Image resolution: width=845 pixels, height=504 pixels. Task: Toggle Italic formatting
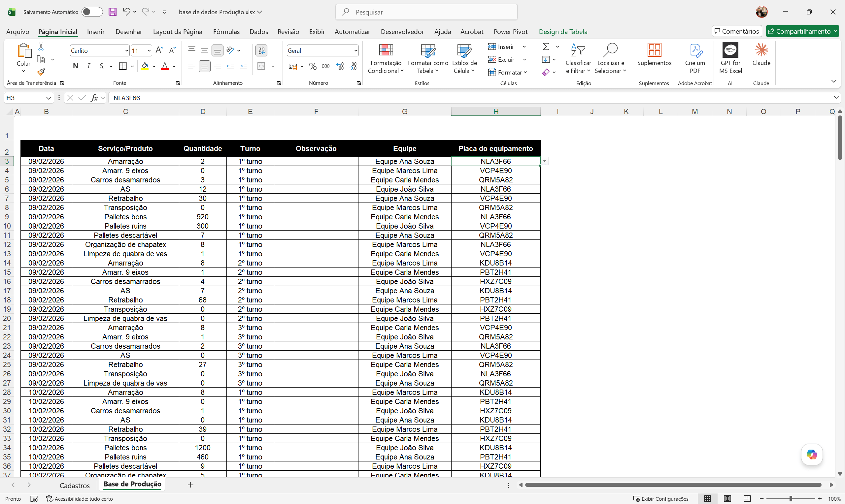tap(89, 66)
